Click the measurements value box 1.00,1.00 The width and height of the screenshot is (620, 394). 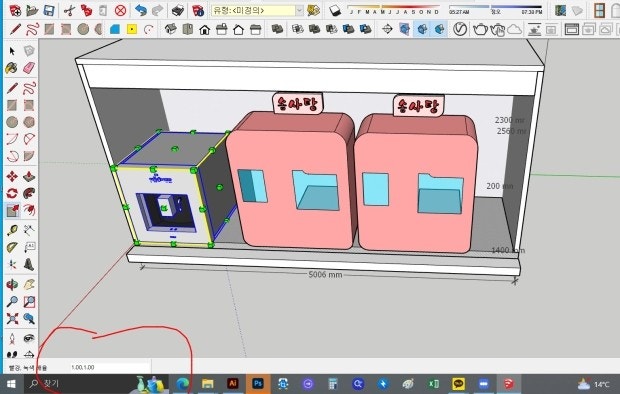[110, 367]
